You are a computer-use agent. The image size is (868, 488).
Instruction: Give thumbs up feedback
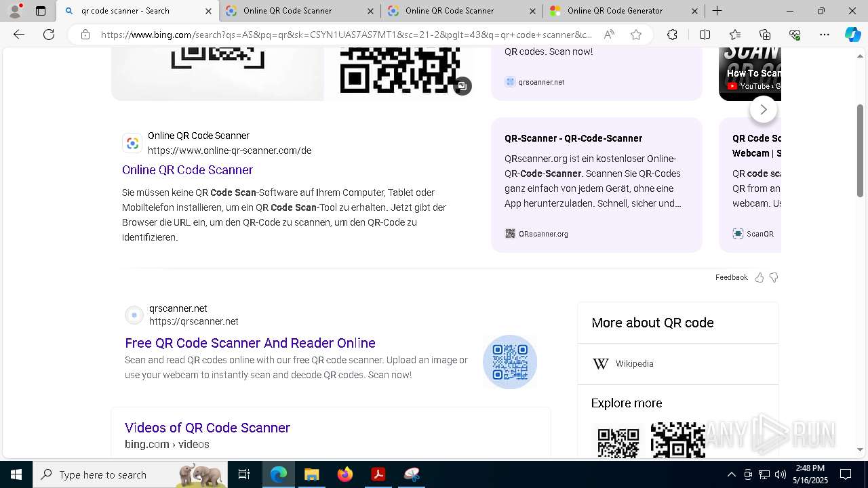[759, 277]
